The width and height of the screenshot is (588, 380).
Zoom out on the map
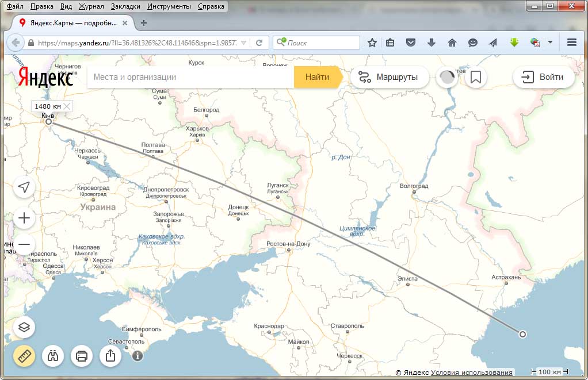coord(24,244)
